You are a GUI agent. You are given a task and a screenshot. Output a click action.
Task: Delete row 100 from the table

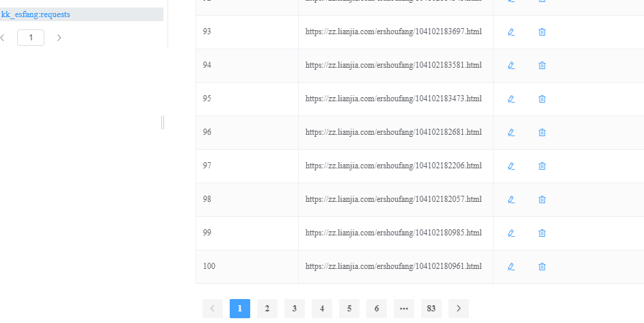[x=542, y=266]
